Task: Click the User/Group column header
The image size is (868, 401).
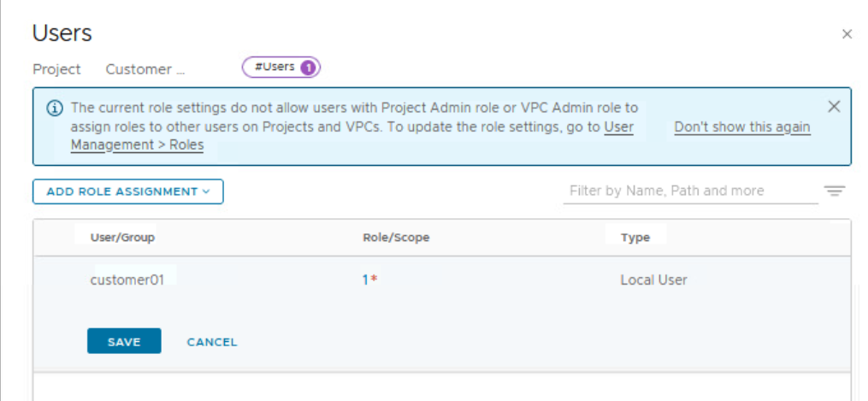Action: pos(122,237)
